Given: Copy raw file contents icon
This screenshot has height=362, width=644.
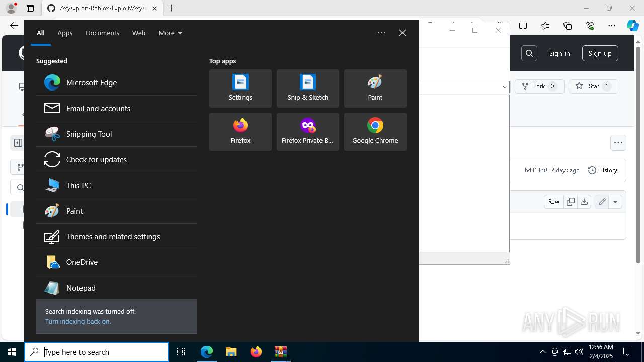Looking at the screenshot, I should tap(570, 202).
